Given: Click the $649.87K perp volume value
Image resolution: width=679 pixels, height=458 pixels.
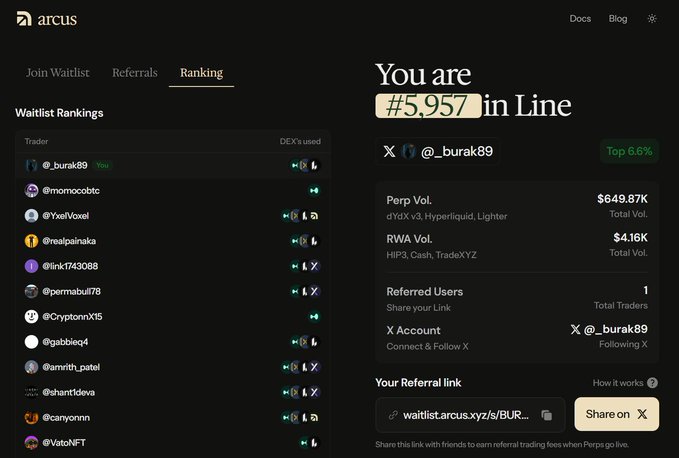Looking at the screenshot, I should coord(622,199).
